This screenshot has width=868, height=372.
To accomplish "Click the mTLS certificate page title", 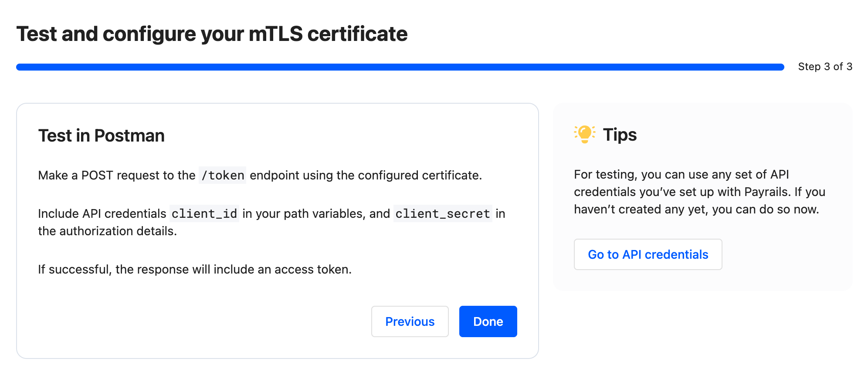I will point(212,34).
